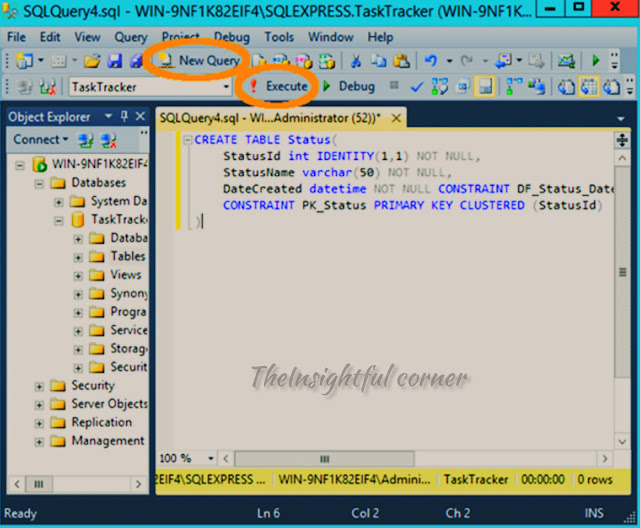Collapse the CREATE TABLE code region
The height and width of the screenshot is (528, 640).
188,140
